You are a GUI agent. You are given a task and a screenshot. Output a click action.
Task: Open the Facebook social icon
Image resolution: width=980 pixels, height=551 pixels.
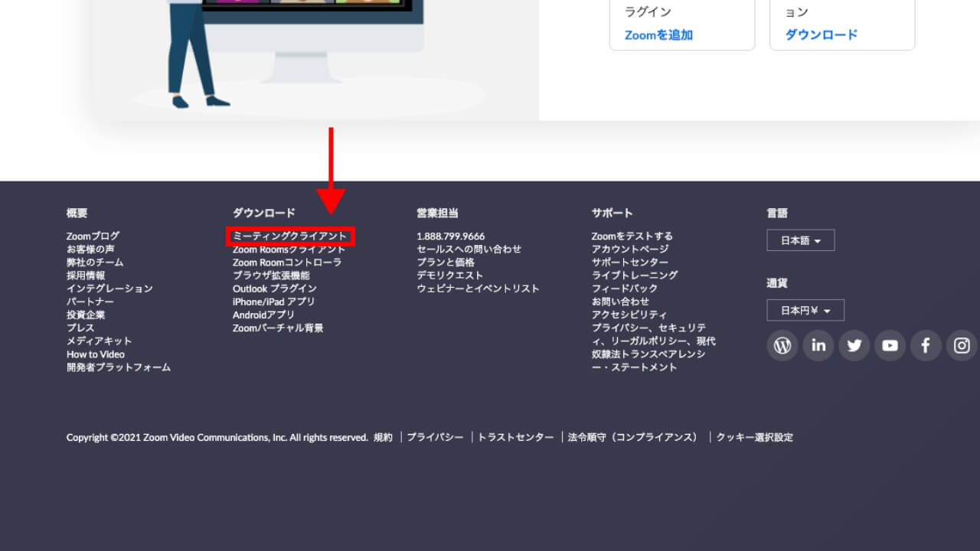pyautogui.click(x=926, y=346)
